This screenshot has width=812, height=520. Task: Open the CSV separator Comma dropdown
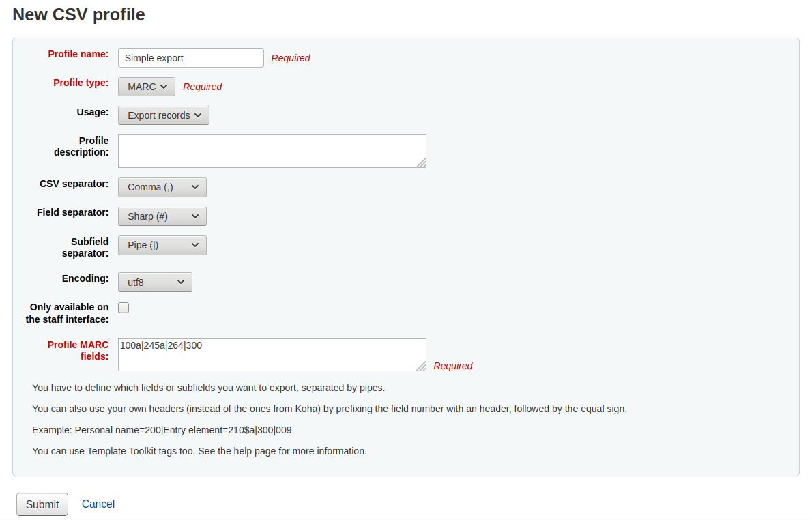pos(162,187)
